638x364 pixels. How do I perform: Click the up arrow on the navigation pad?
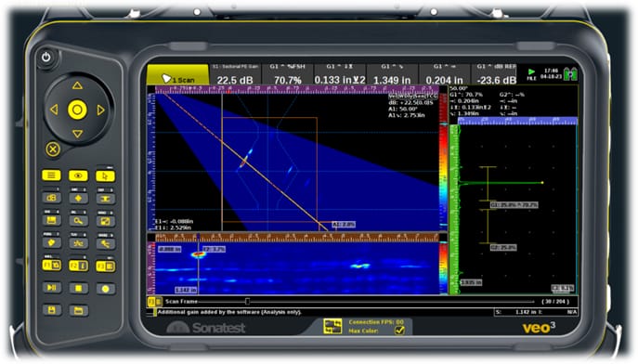77,85
